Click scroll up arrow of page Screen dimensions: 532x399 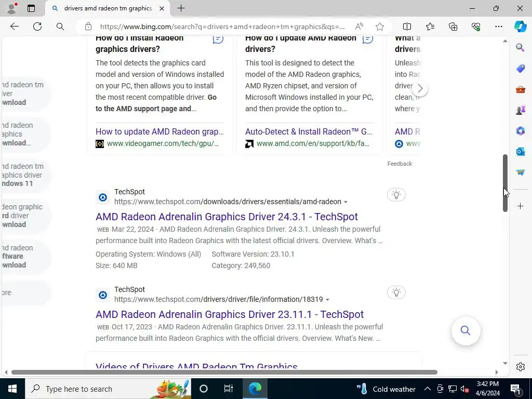[x=505, y=41]
